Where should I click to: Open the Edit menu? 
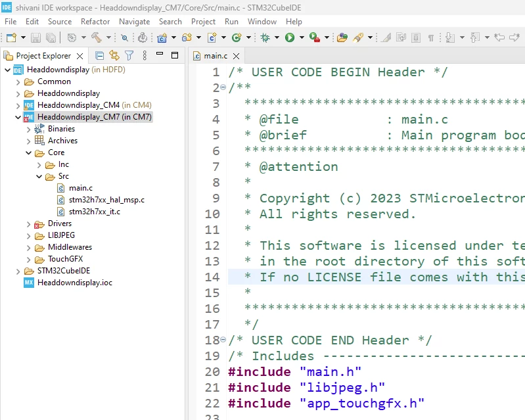(x=32, y=22)
